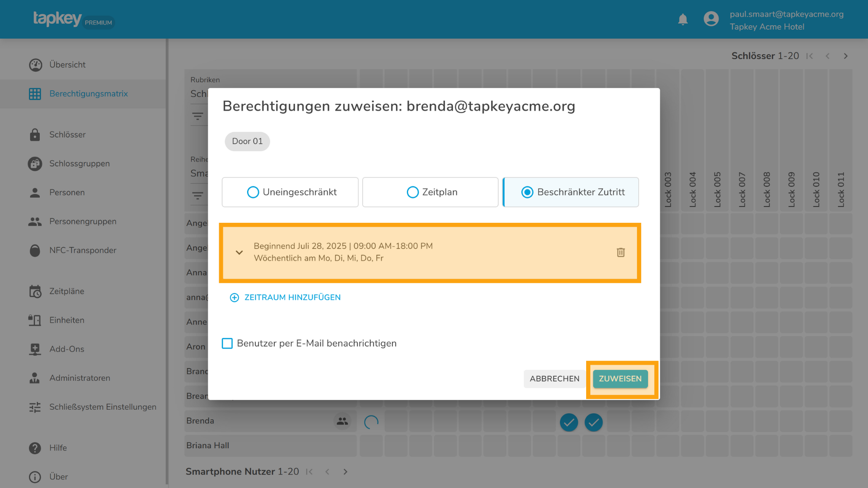This screenshot has height=488, width=868.
Task: Open the Rubriken filter icon
Action: (198, 116)
